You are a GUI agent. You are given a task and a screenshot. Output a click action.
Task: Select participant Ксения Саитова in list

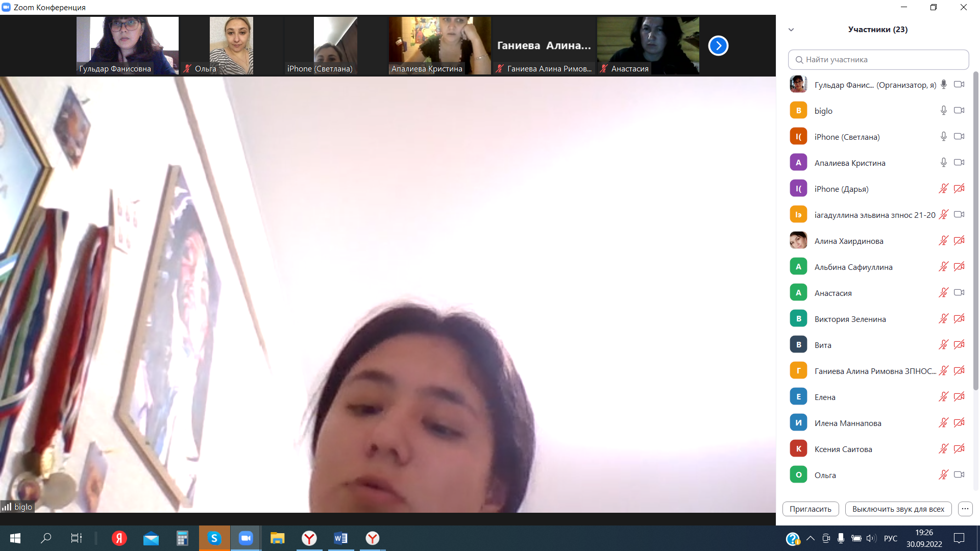pyautogui.click(x=843, y=449)
